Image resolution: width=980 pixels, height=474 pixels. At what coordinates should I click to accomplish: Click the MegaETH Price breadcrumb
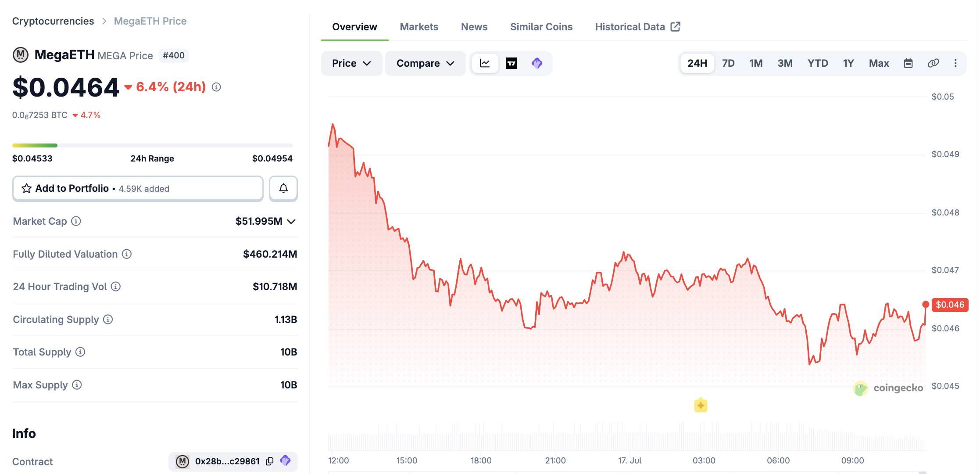(150, 21)
